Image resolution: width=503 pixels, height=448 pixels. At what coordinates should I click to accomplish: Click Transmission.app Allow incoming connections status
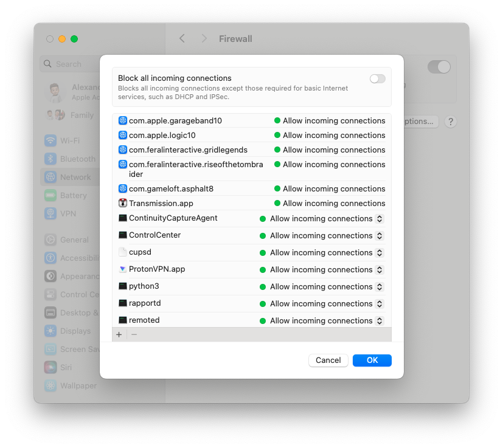pos(330,203)
